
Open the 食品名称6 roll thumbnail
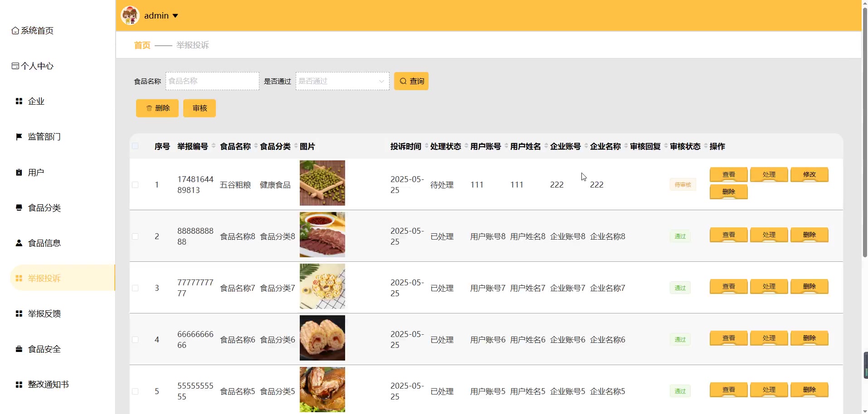coord(322,338)
